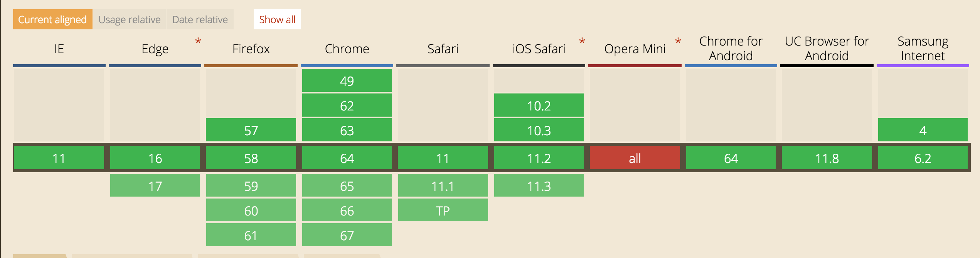Select the Safari TP cell

pyautogui.click(x=443, y=210)
